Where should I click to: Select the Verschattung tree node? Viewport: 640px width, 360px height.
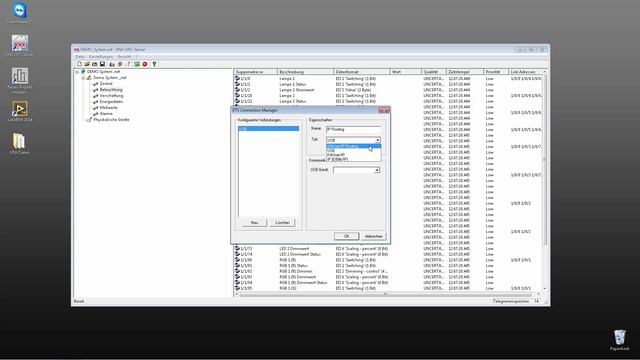pos(111,96)
